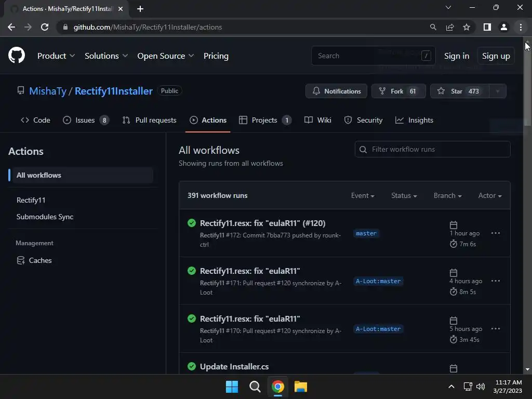Image resolution: width=532 pixels, height=399 pixels.
Task: Open Windows taskbar search
Action: [x=255, y=387]
